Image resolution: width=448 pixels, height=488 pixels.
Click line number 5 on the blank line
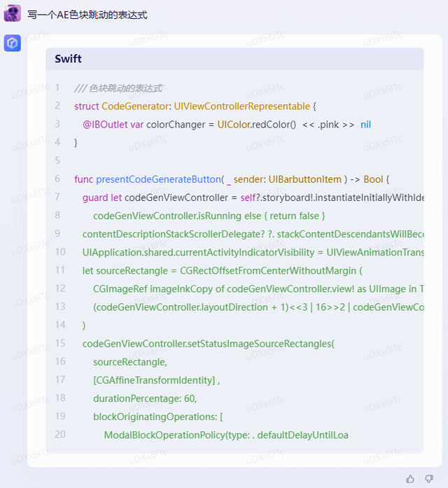click(57, 161)
